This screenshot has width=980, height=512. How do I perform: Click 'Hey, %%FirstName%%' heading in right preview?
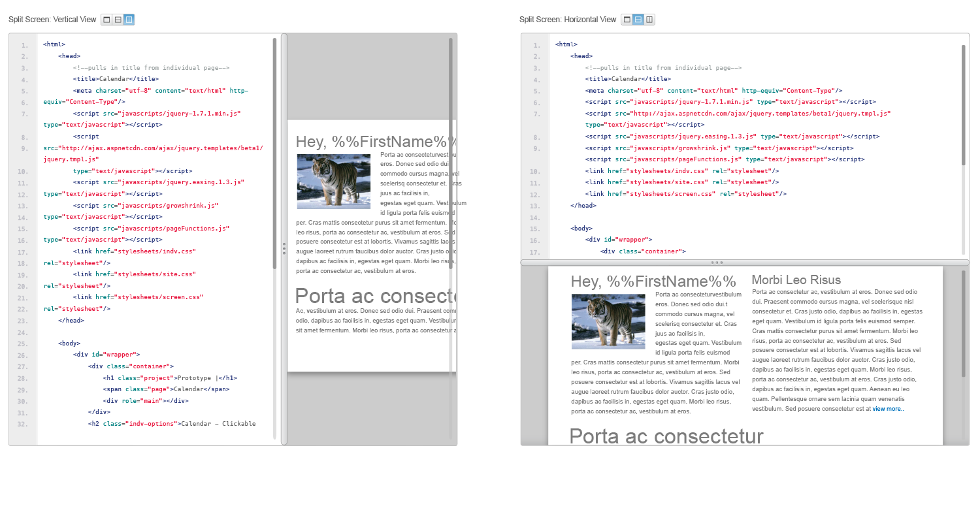pos(653,281)
